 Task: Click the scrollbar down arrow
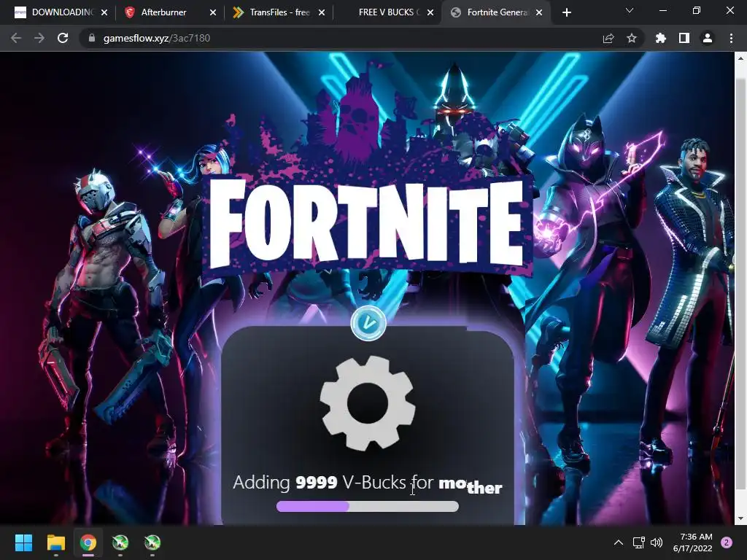[x=740, y=518]
